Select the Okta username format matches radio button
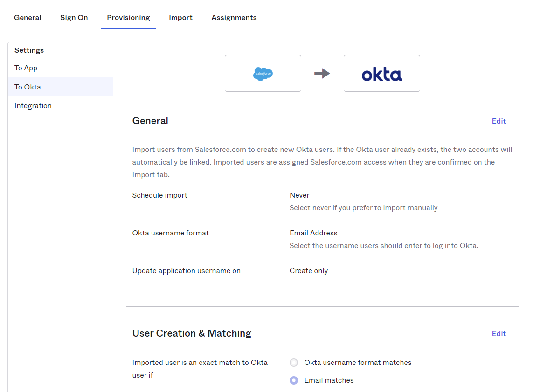Viewport: 533px width, 392px height. click(294, 363)
